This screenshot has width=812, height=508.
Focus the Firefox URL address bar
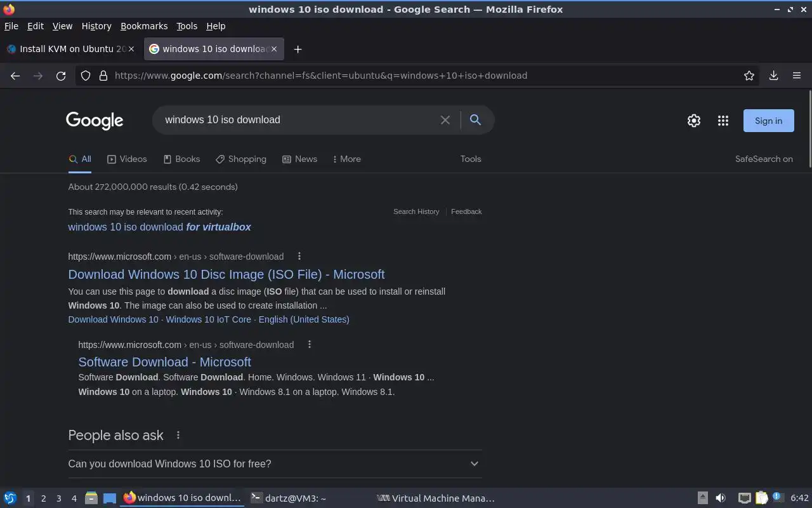click(419, 76)
